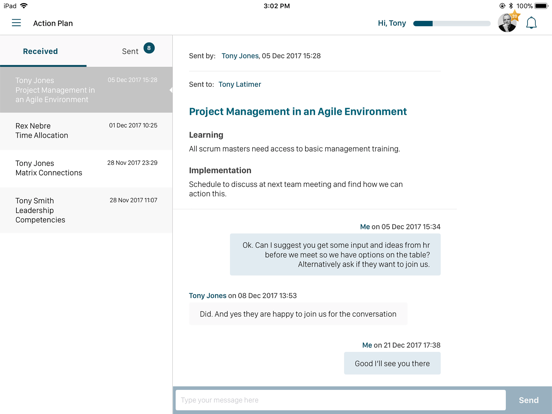552x414 pixels.
Task: Tap the Project Management in an Agile Environment heading
Action: 298,111
